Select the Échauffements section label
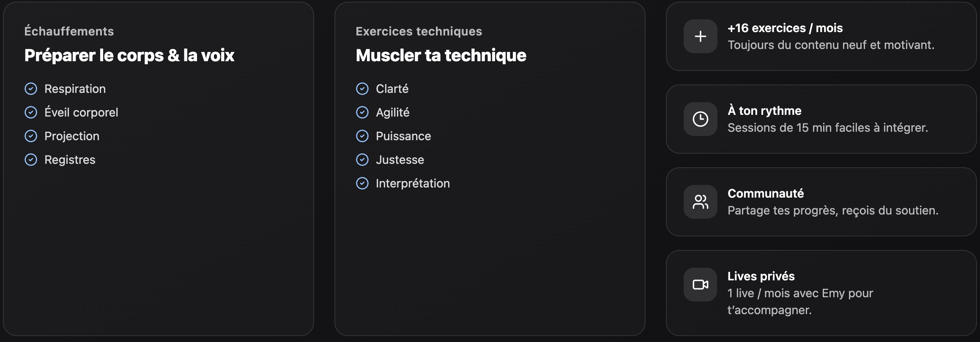 point(69,31)
